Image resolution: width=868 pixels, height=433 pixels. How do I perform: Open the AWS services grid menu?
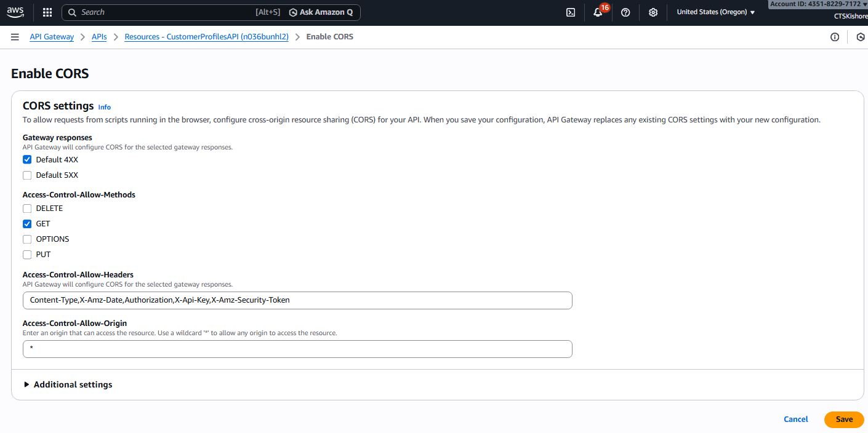[x=47, y=12]
